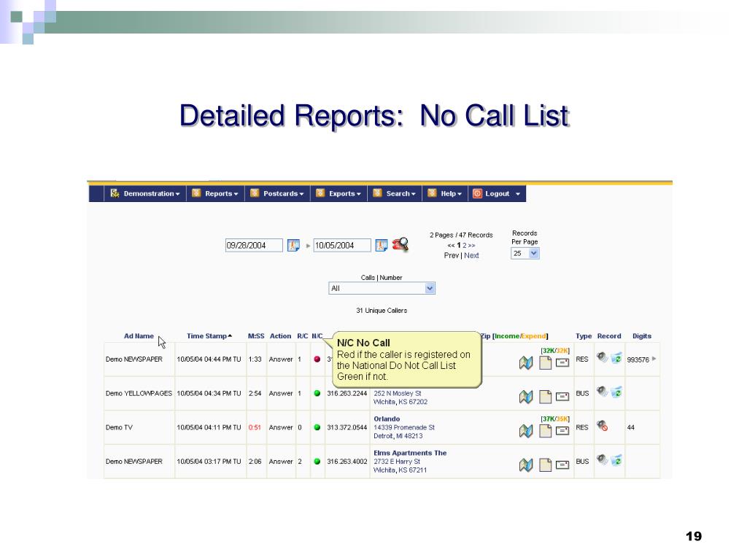Open notes page icon in Demo TV row
Screen dimensions: 747x560
(x=545, y=431)
